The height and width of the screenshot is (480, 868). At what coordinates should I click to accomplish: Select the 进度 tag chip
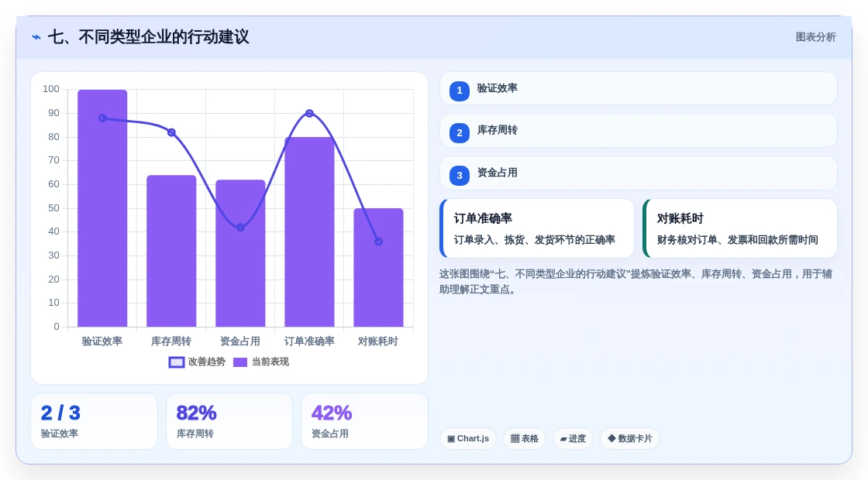[573, 438]
